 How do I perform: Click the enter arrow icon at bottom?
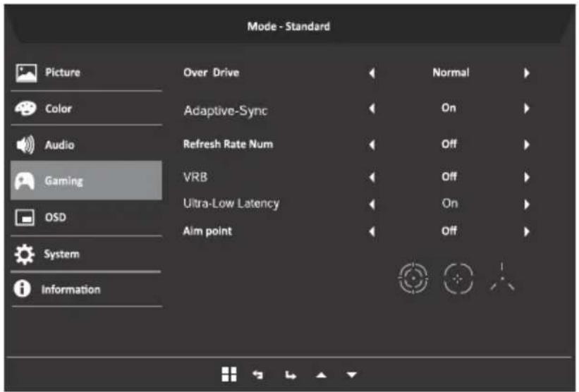[x=291, y=375]
